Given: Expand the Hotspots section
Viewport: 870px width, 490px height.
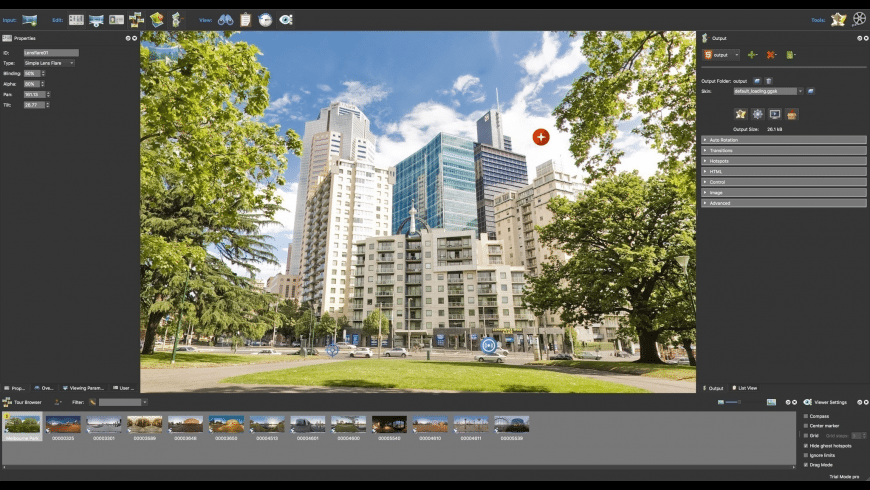Looking at the screenshot, I should pyautogui.click(x=783, y=161).
